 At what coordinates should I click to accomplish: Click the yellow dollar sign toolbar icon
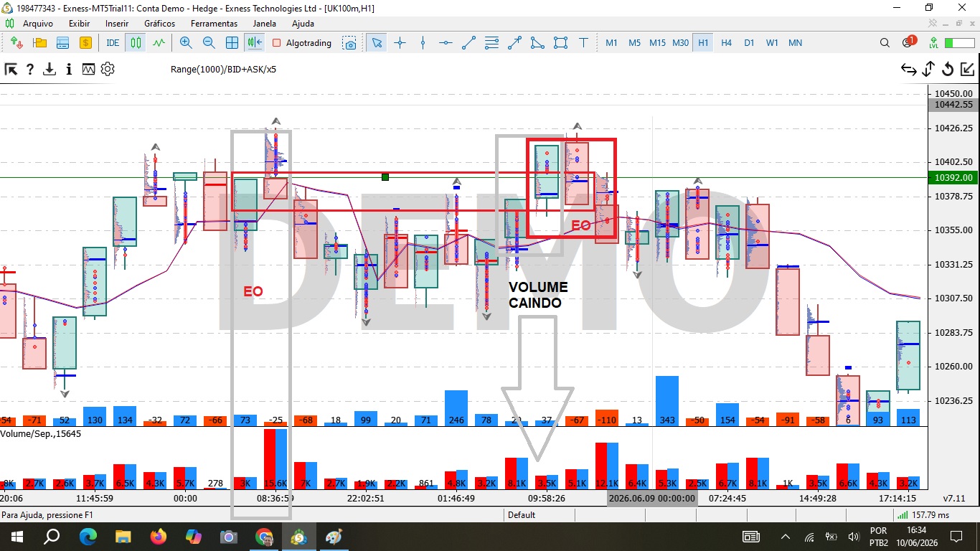click(x=86, y=42)
